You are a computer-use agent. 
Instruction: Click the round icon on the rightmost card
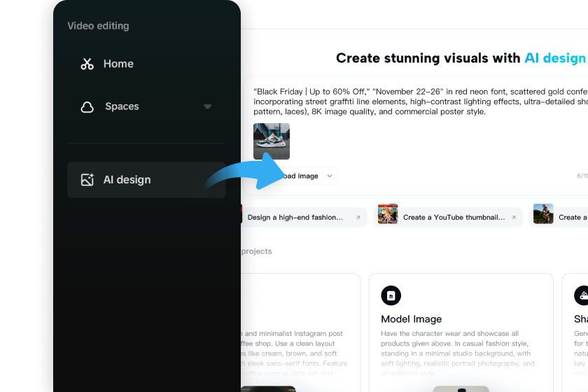(x=581, y=295)
